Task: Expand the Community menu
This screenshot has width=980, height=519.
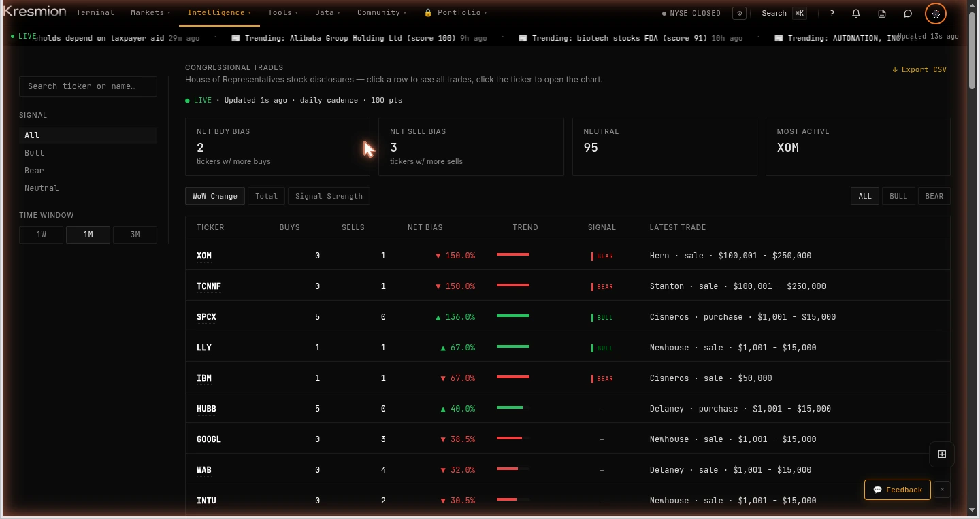Action: (382, 12)
